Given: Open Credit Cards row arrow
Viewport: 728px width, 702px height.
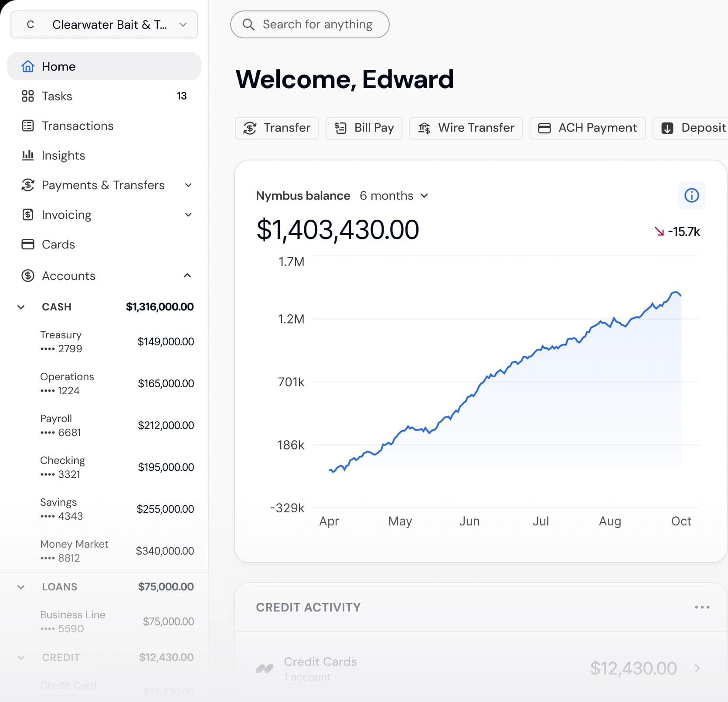Looking at the screenshot, I should click(x=697, y=668).
